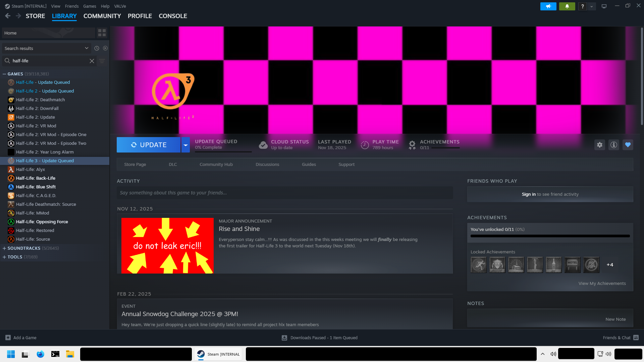644x362 pixels.
Task: Open the Friends menu
Action: [71, 6]
